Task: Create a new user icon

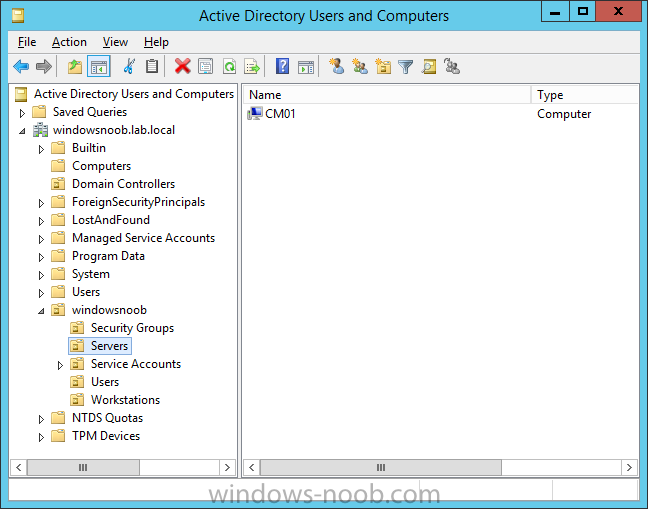Action: [336, 66]
